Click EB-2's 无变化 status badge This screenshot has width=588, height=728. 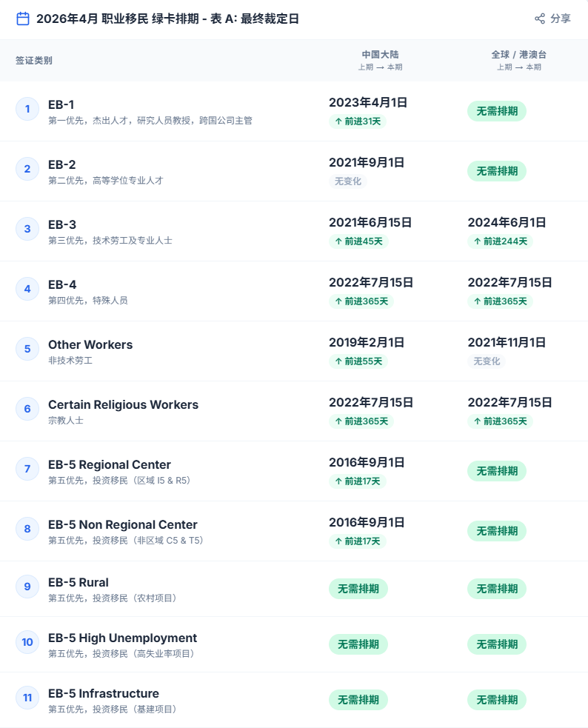pos(348,181)
